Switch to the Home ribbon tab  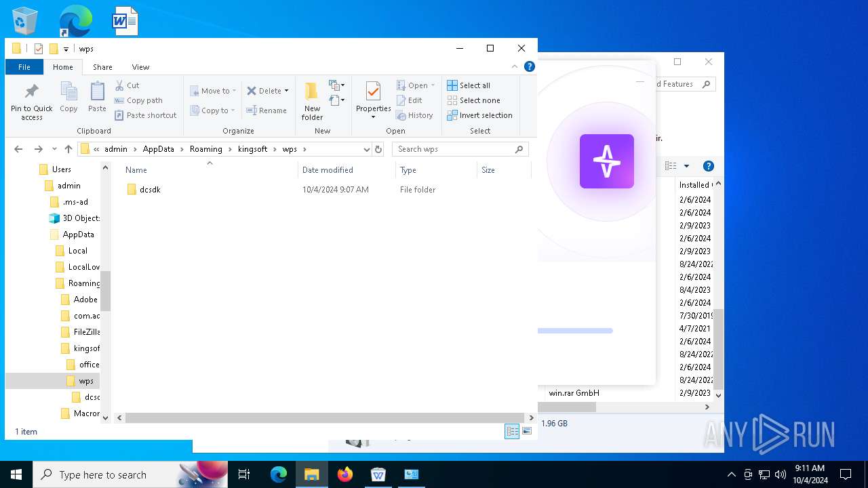click(63, 67)
